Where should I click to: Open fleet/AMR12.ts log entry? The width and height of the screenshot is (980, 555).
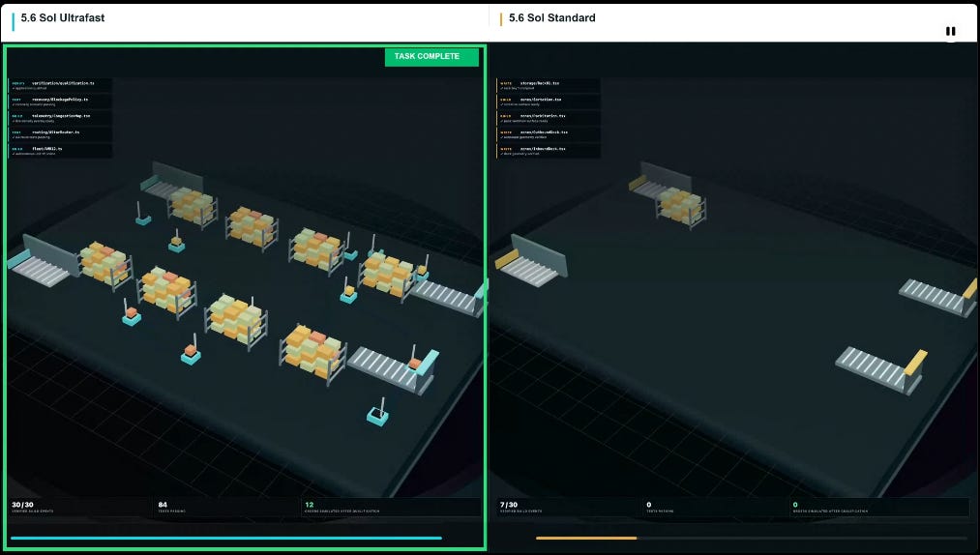61,151
